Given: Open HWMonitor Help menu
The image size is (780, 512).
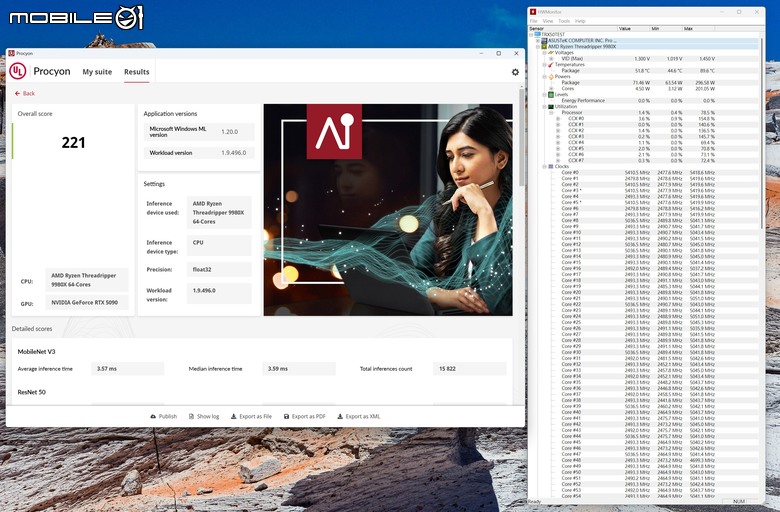Looking at the screenshot, I should coord(580,21).
